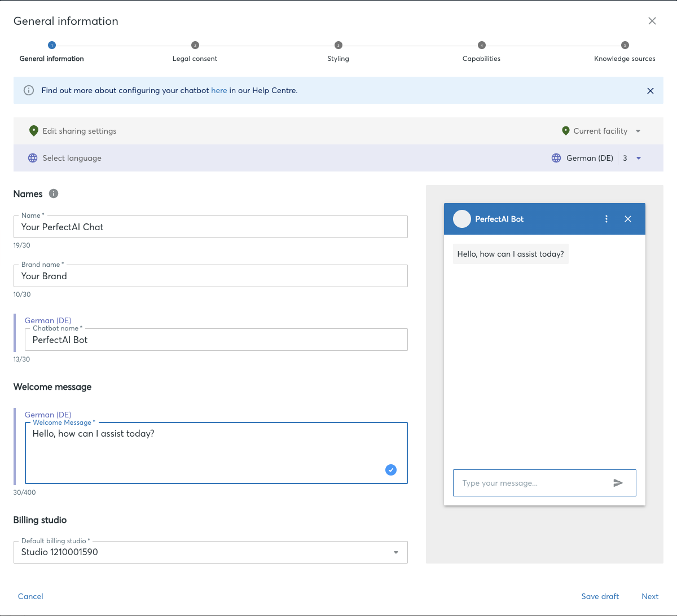Viewport: 677px width, 616px height.
Task: Click the PerfectAI Bot avatar circle
Action: (462, 219)
